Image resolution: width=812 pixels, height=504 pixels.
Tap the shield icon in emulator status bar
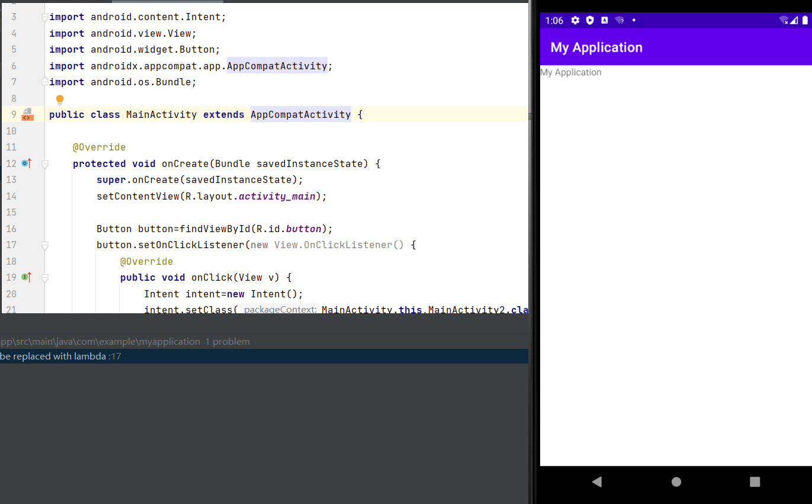click(x=590, y=20)
